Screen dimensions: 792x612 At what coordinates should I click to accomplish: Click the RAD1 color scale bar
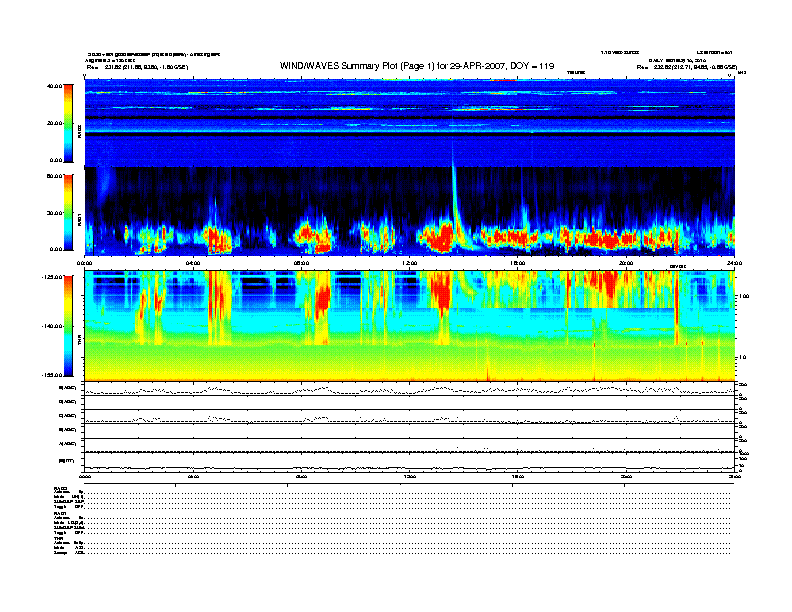68,213
